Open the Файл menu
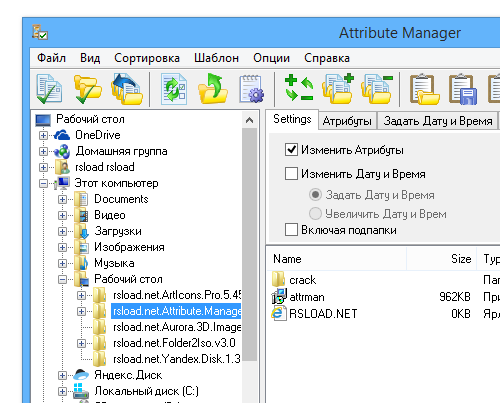Image resolution: width=500 pixels, height=403 pixels. point(51,58)
